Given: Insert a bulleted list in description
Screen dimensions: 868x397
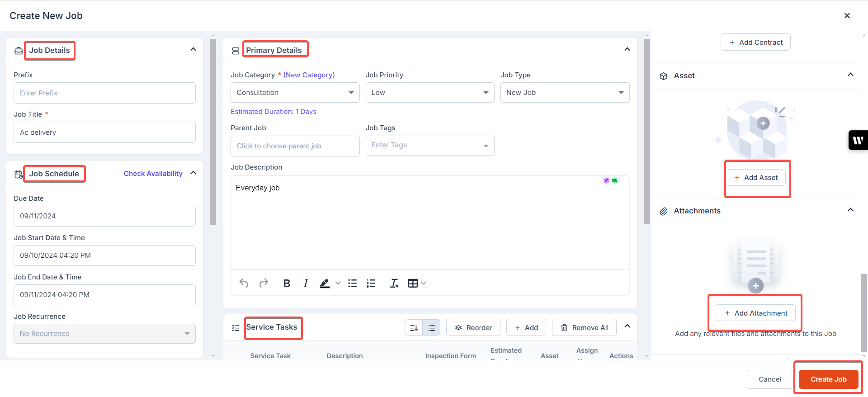Looking at the screenshot, I should pos(353,283).
